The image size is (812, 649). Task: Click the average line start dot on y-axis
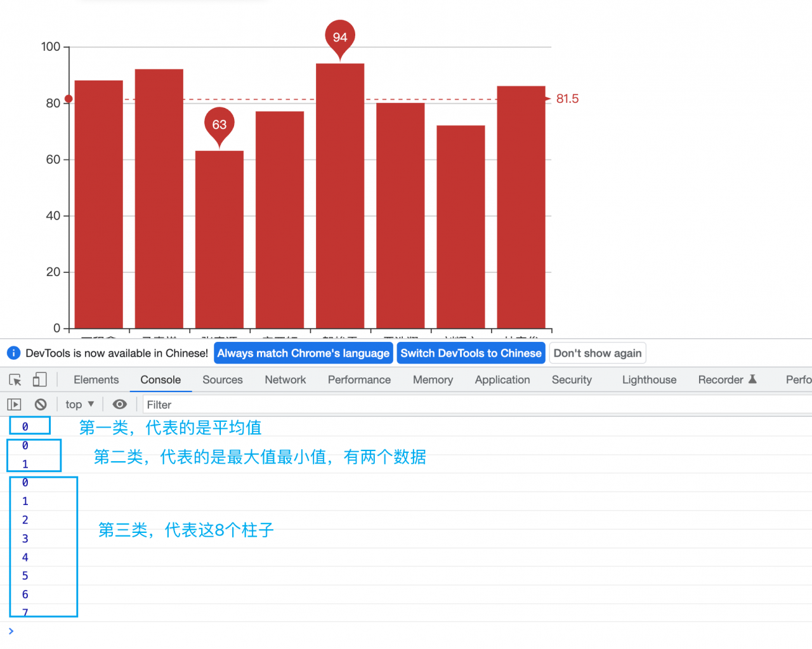[69, 99]
